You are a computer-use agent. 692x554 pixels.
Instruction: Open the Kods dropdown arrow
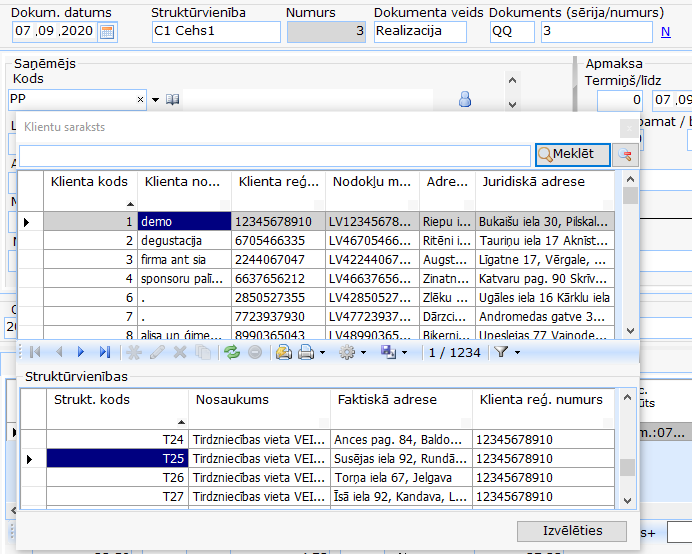155,100
